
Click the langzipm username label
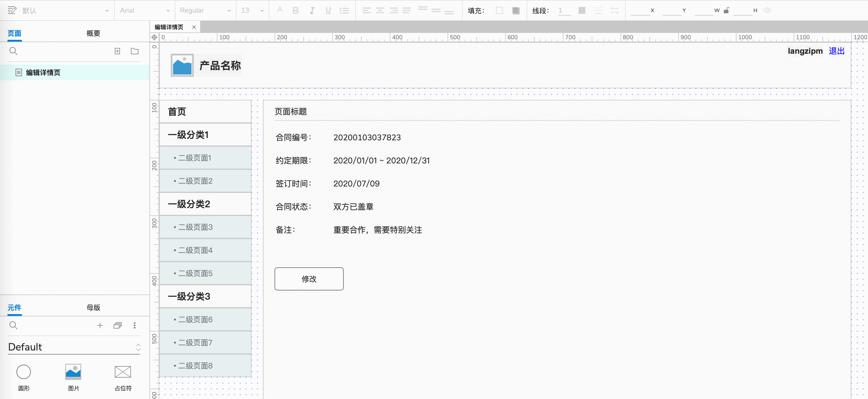[805, 51]
